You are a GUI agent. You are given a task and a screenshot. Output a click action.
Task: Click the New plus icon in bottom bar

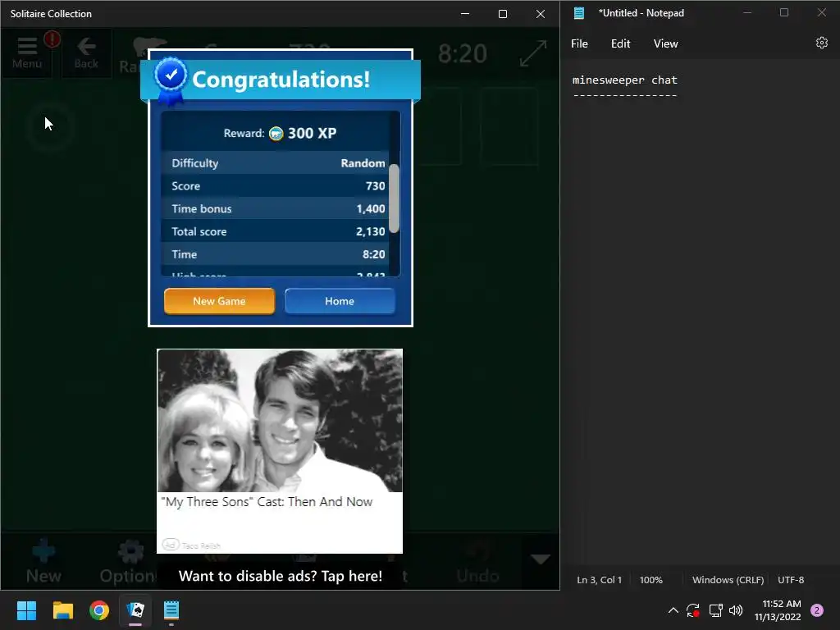(43, 551)
